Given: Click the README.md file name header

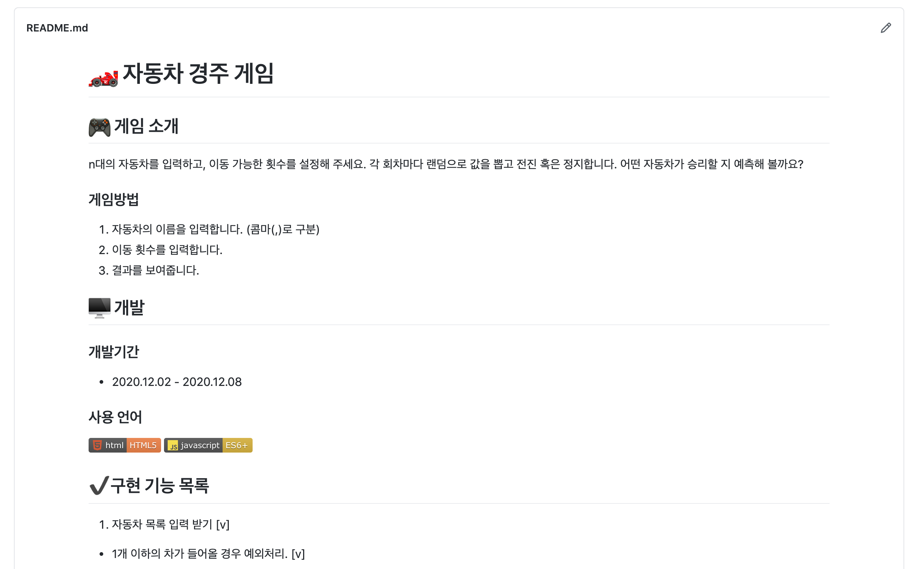Looking at the screenshot, I should click(57, 28).
